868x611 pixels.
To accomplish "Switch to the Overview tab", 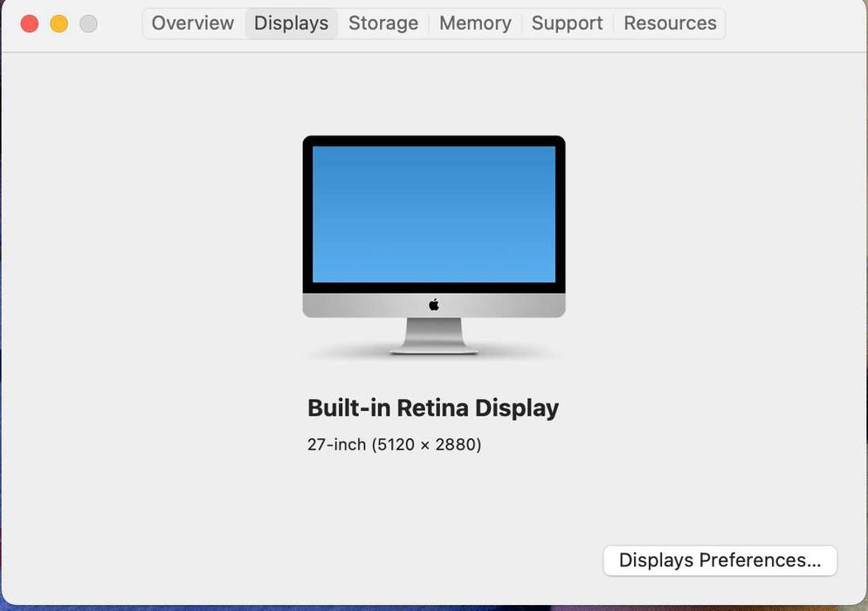I will 193,24.
